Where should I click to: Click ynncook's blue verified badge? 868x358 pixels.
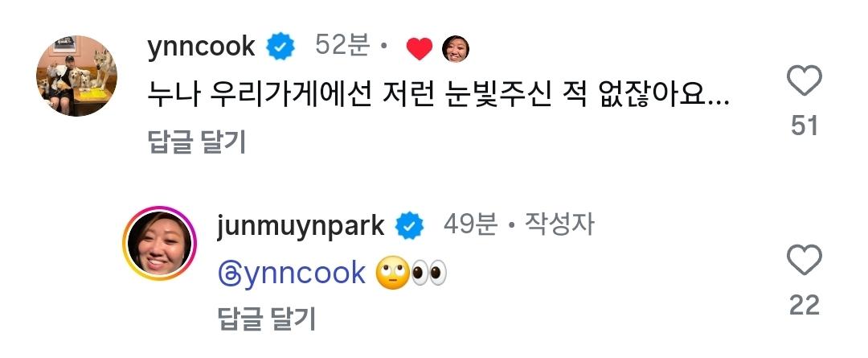pyautogui.click(x=280, y=48)
